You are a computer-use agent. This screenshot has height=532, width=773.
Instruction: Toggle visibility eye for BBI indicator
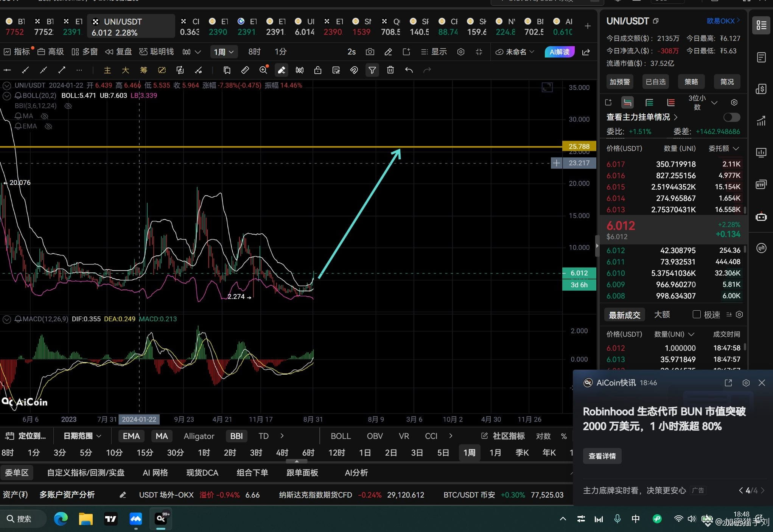[x=68, y=106]
